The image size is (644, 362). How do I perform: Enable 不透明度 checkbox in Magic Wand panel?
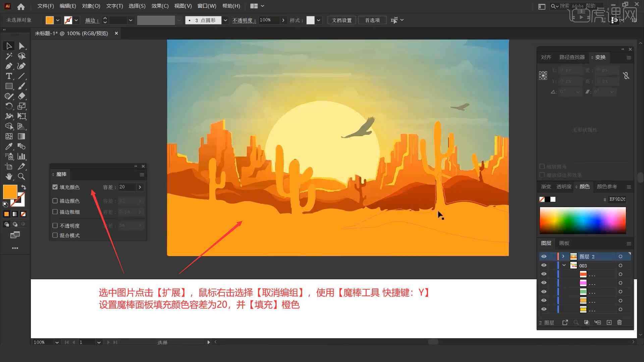[55, 226]
